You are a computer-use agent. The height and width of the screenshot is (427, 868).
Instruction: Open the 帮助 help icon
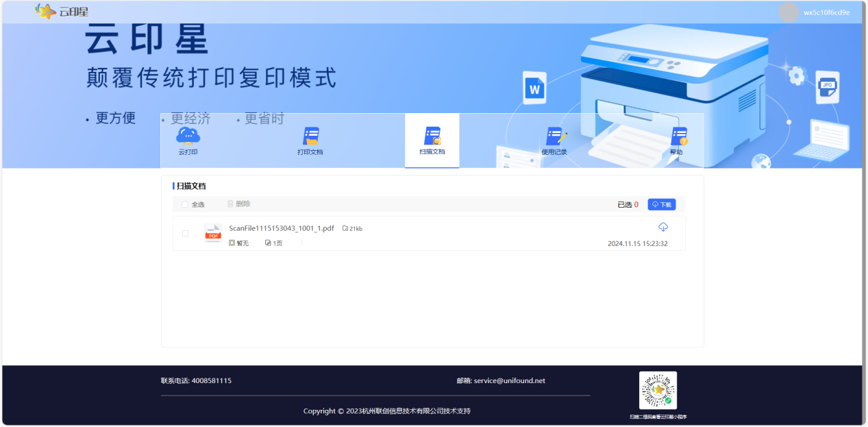(677, 136)
